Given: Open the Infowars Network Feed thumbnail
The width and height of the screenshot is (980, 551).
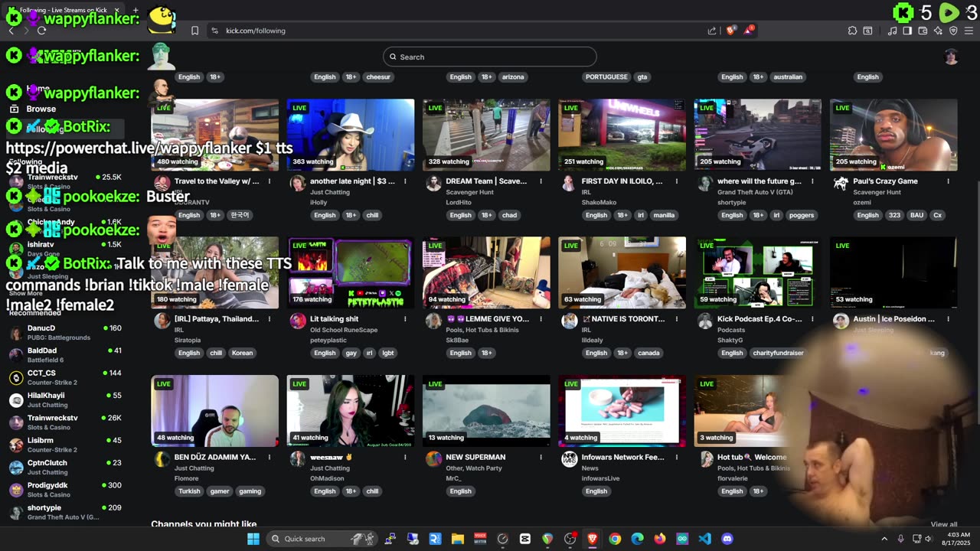Looking at the screenshot, I should (622, 411).
